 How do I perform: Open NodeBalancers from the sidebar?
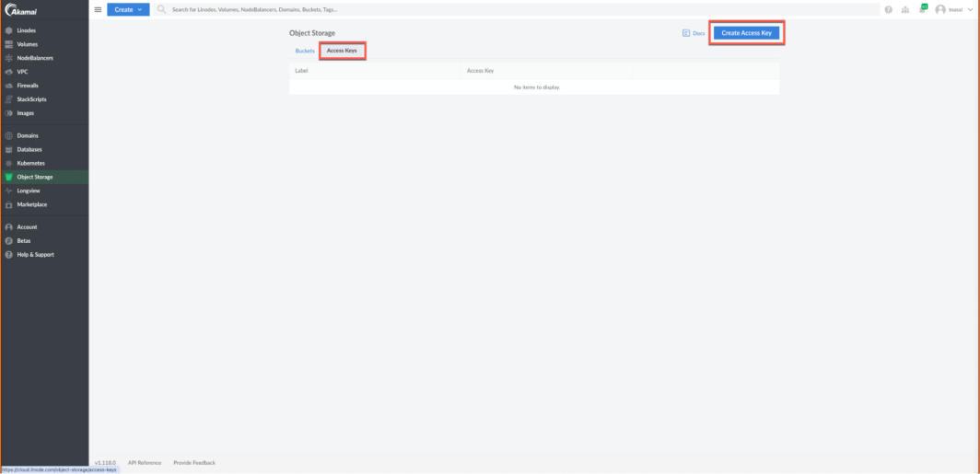pos(35,58)
